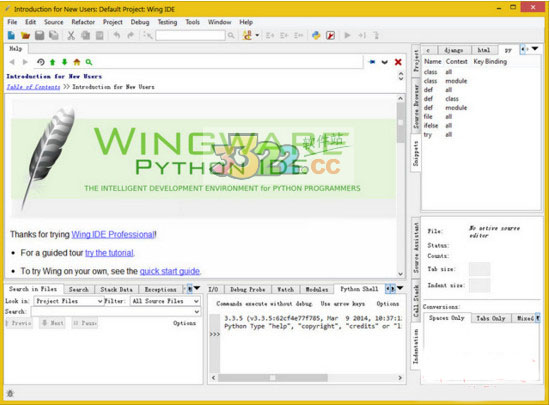The width and height of the screenshot is (550, 405).
Task: Click the Table of Contents link
Action: tap(33, 87)
